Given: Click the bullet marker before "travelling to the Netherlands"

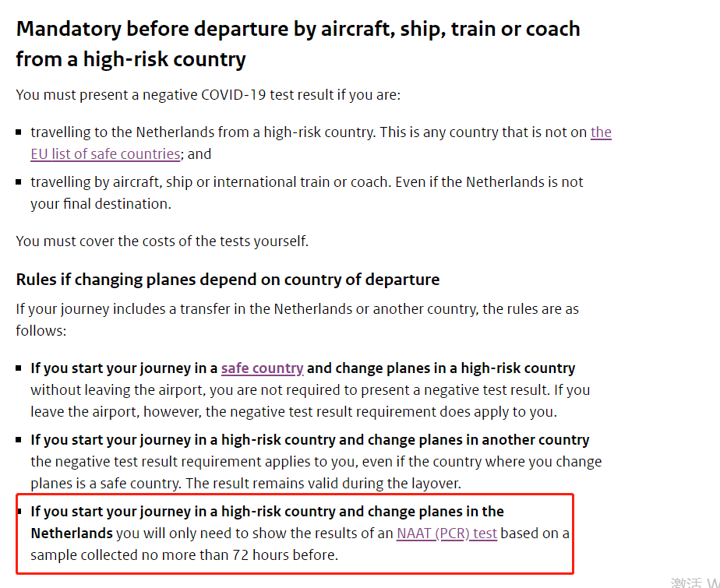Looking at the screenshot, I should tap(19, 132).
